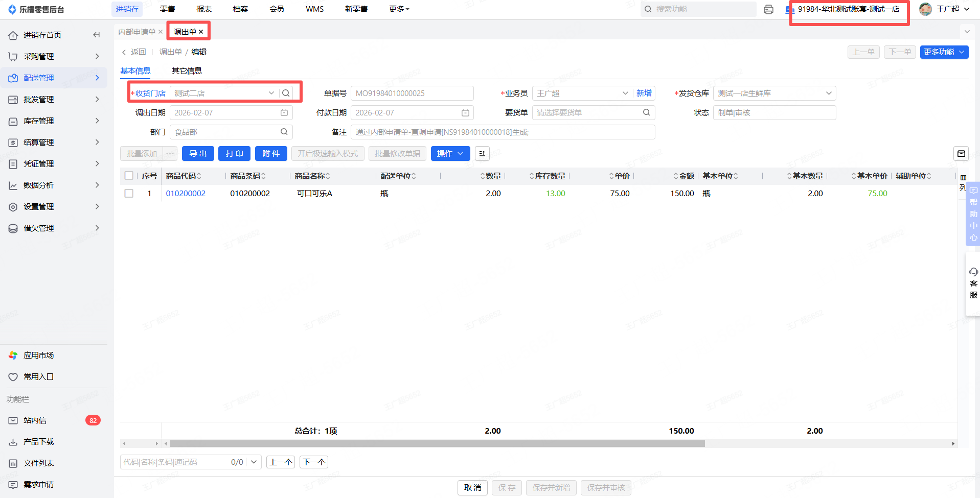The image size is (980, 498).
Task: Open the WMS top menu
Action: click(315, 9)
